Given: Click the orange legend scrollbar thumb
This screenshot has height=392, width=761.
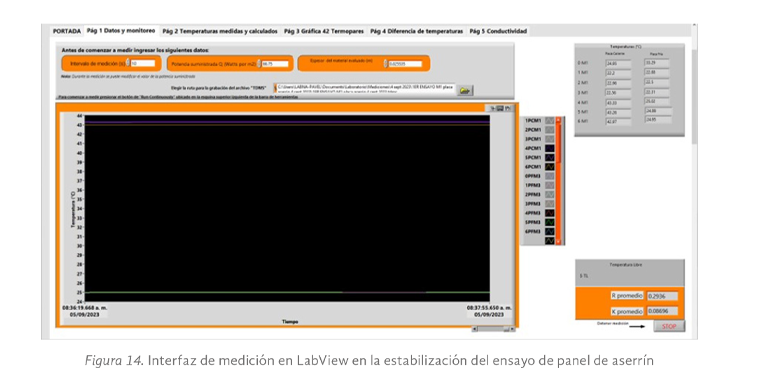Looking at the screenshot, I should tap(559, 143).
